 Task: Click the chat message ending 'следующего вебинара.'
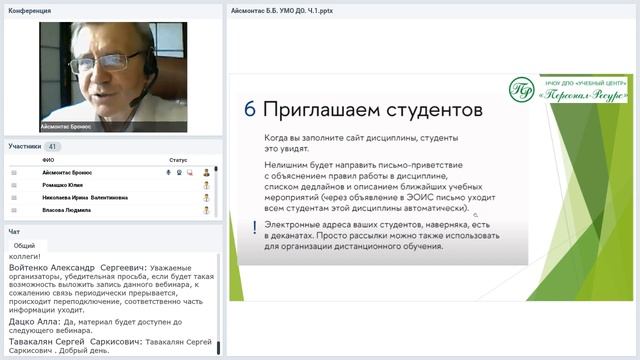tap(96, 326)
